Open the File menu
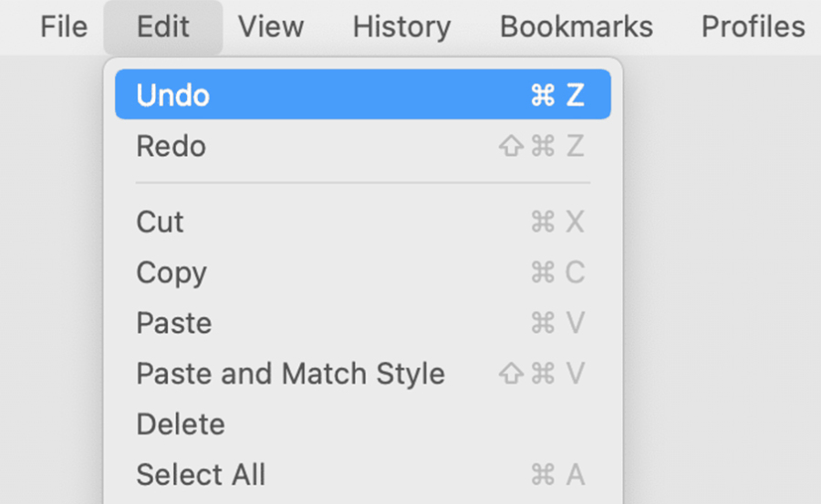The image size is (821, 504). (64, 26)
